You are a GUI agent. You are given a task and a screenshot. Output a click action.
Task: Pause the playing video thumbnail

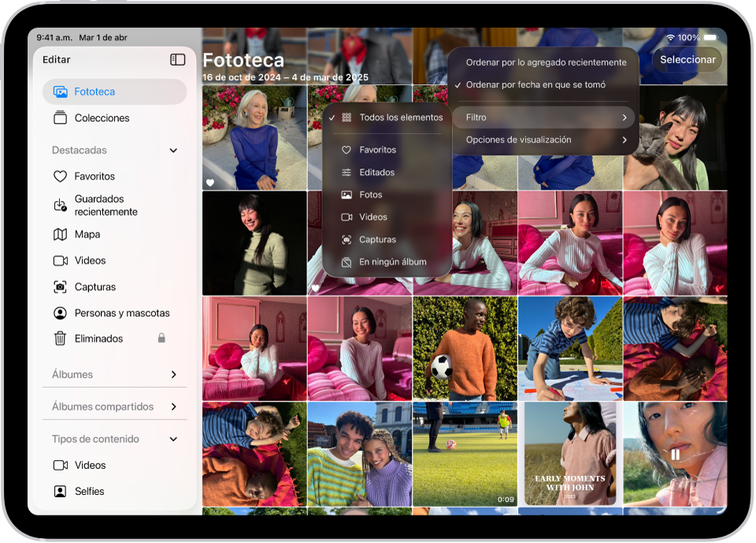(x=676, y=455)
